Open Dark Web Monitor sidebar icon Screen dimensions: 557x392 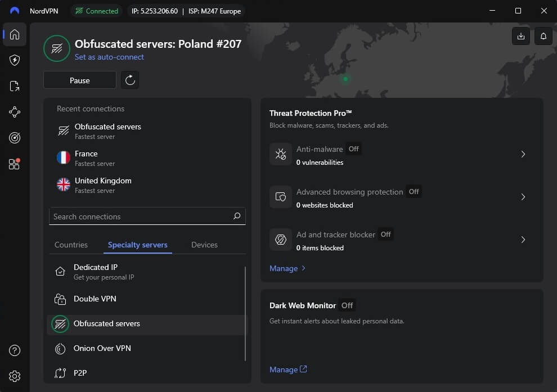[x=15, y=138]
